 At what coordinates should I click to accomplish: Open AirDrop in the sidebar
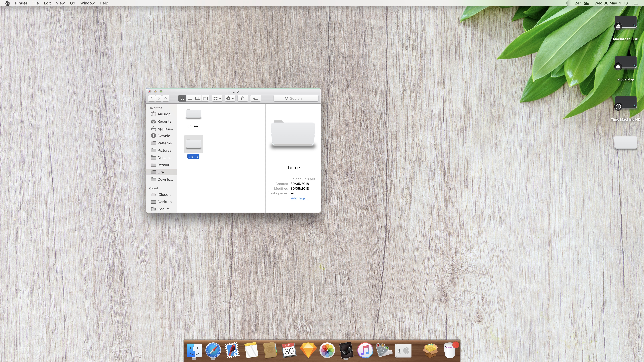click(161, 114)
